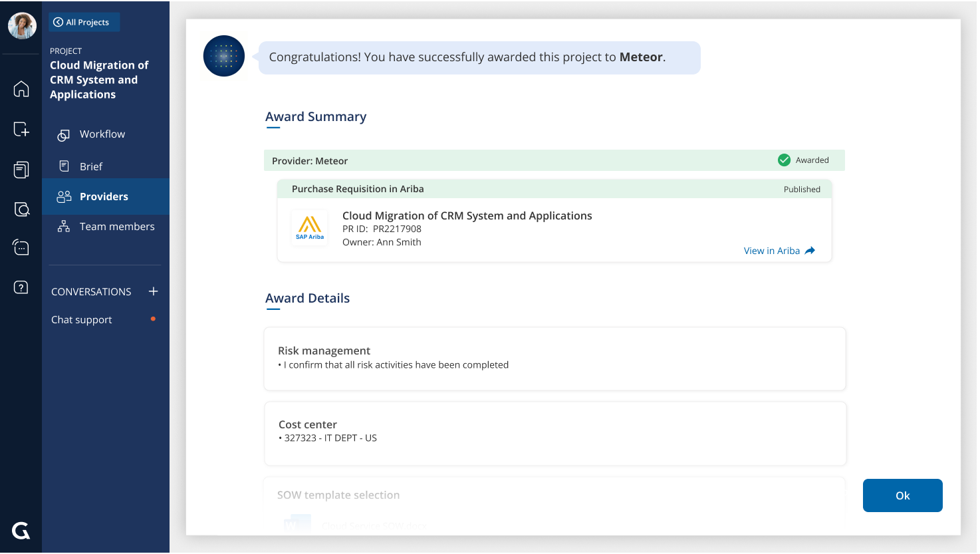The image size is (980, 554).
Task: Start a new conversation with the plus control
Action: (x=153, y=291)
